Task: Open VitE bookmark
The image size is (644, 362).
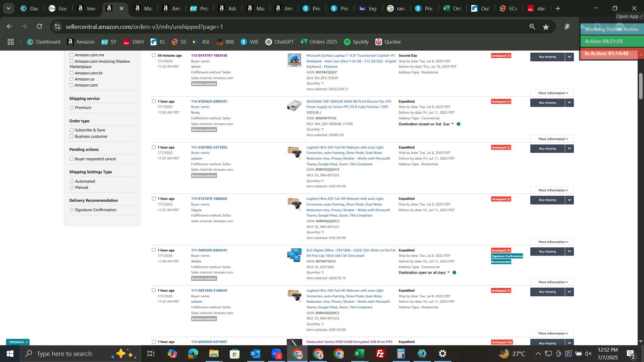Action: [250, 42]
